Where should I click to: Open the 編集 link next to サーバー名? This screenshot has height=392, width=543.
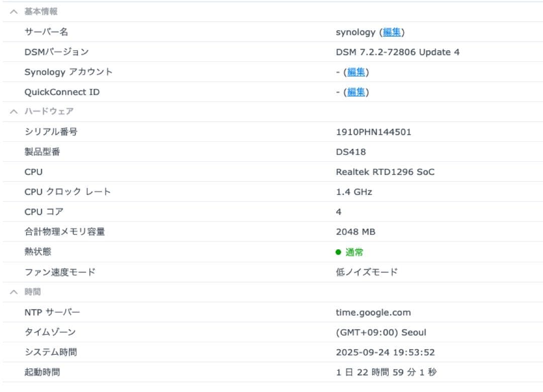(392, 32)
